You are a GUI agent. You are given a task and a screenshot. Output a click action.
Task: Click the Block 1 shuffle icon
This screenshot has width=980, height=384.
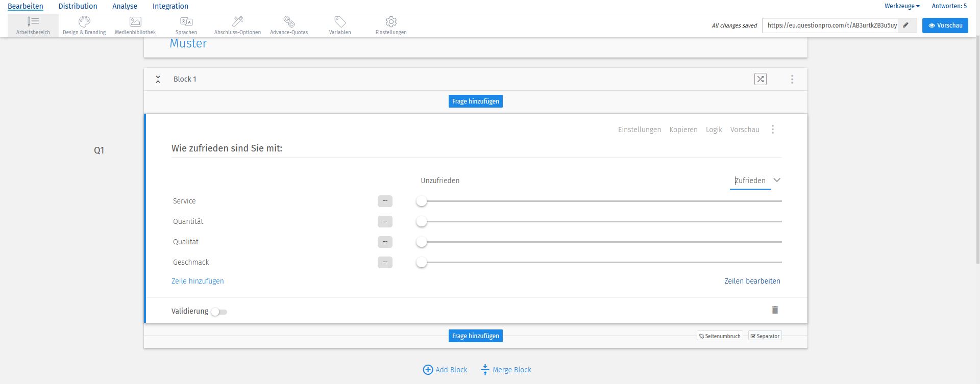point(761,79)
